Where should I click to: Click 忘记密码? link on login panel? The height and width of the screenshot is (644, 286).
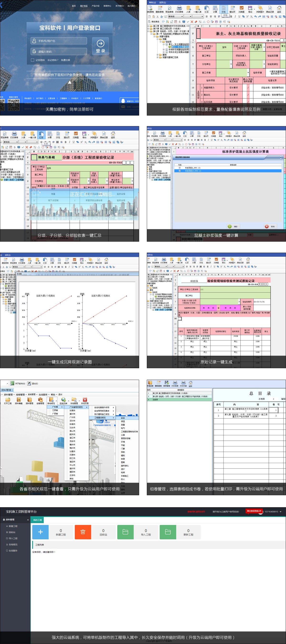[53, 60]
